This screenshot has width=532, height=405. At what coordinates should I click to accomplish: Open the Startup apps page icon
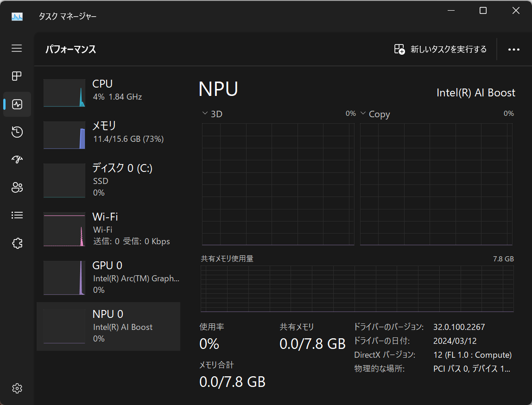[17, 159]
